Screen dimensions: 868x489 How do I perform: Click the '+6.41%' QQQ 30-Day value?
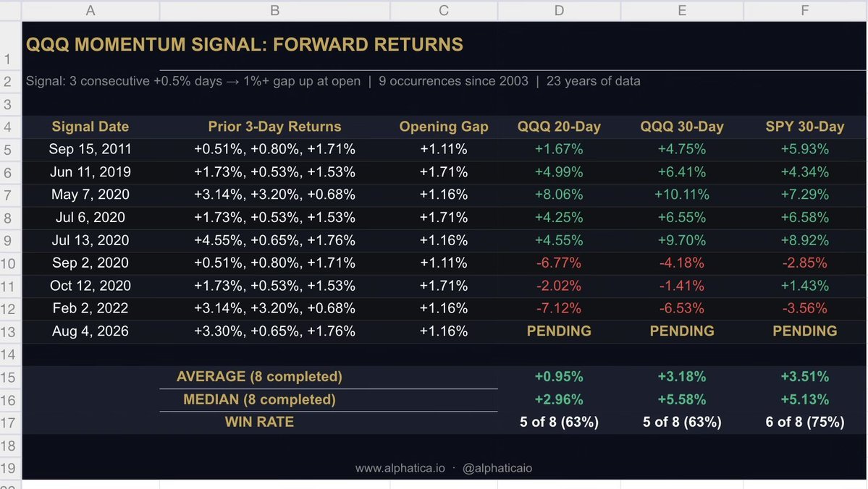pyautogui.click(x=682, y=172)
